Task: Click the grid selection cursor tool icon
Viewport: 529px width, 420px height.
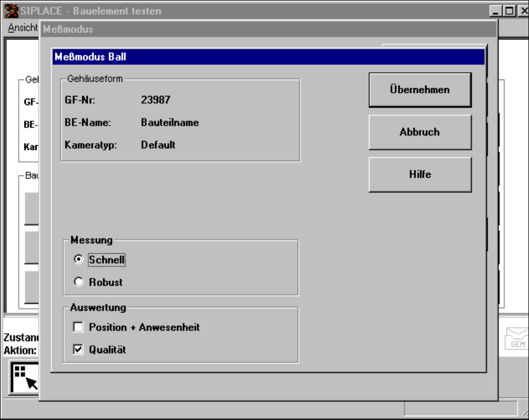Action: (24, 377)
